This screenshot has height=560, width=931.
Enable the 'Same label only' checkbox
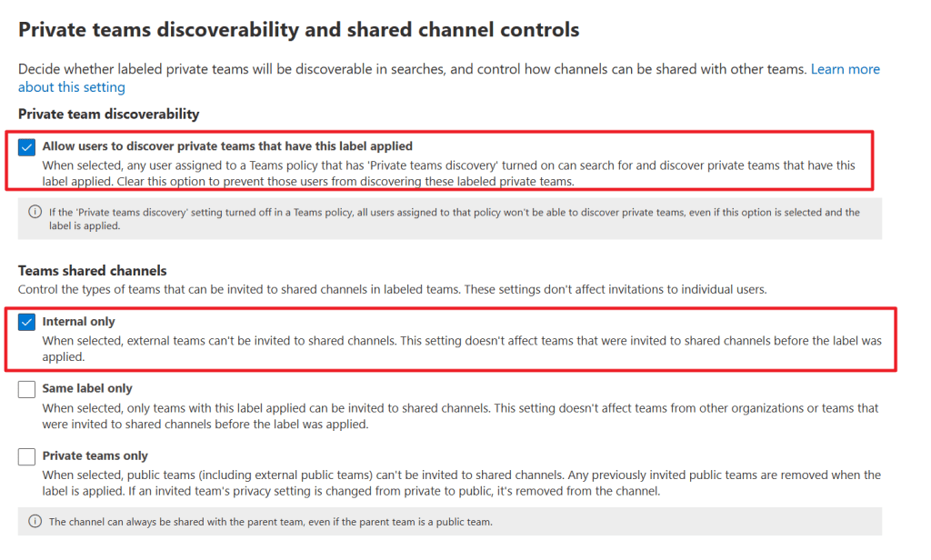(26, 389)
